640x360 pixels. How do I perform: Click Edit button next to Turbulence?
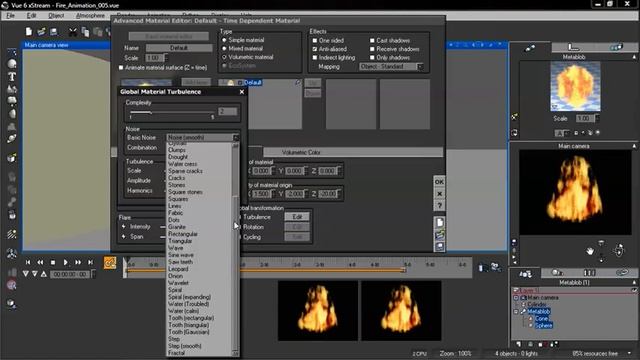pos(297,217)
